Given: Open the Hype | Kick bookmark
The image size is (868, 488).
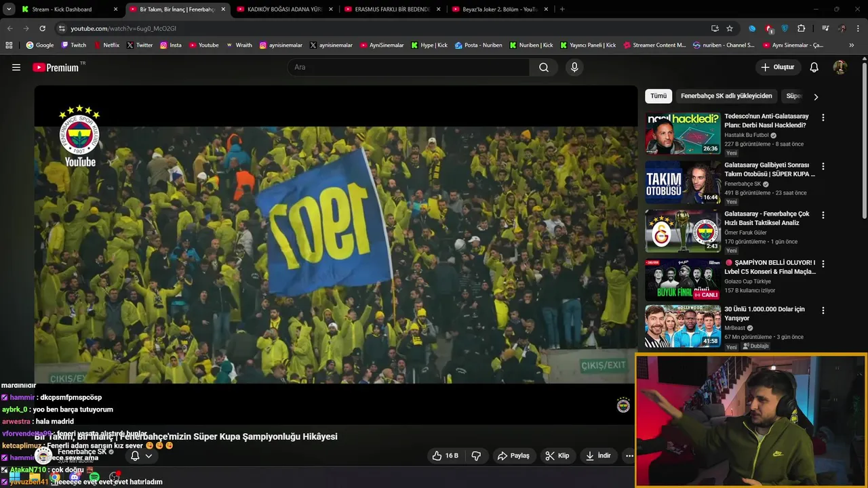Looking at the screenshot, I should coord(429,45).
